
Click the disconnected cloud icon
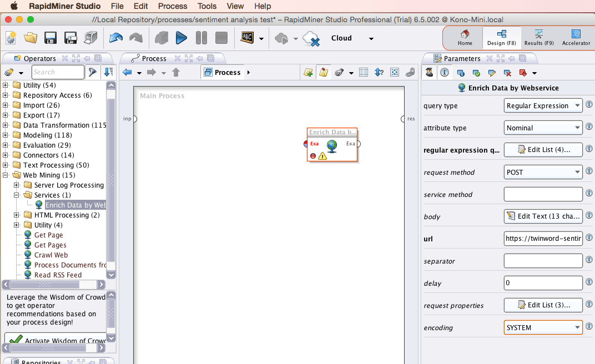click(x=311, y=38)
